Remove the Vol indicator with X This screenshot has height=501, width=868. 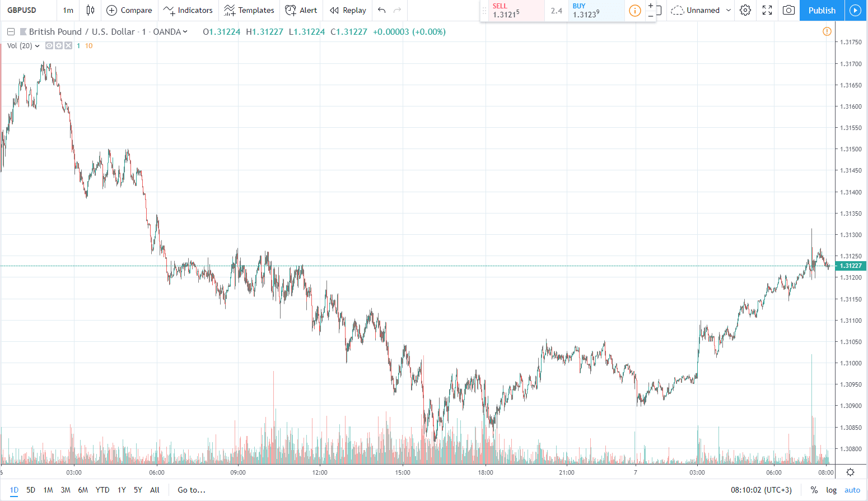[x=68, y=45]
